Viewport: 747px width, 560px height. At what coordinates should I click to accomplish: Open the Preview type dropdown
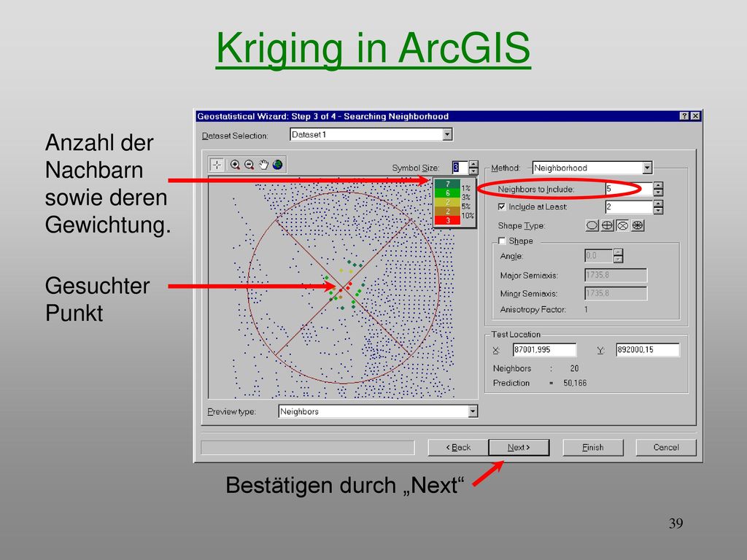point(473,411)
